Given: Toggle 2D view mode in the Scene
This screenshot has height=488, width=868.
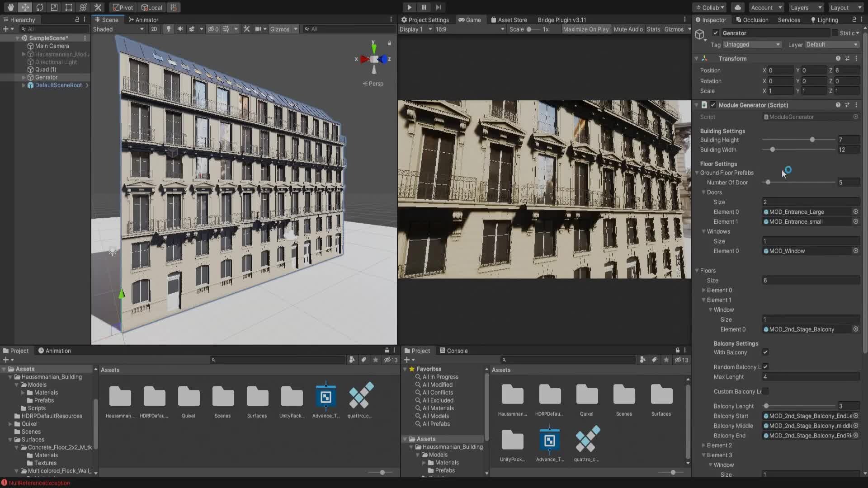Looking at the screenshot, I should (154, 29).
